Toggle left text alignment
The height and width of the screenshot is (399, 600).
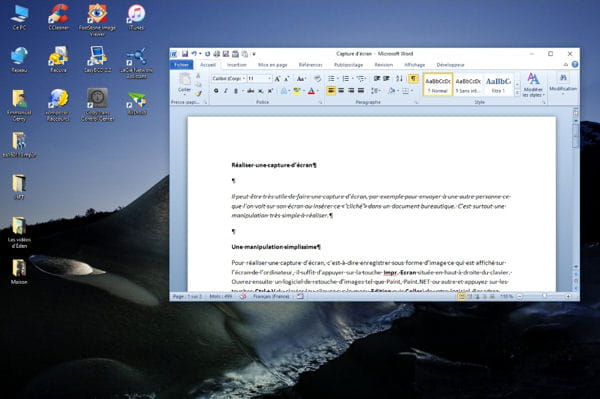point(331,91)
